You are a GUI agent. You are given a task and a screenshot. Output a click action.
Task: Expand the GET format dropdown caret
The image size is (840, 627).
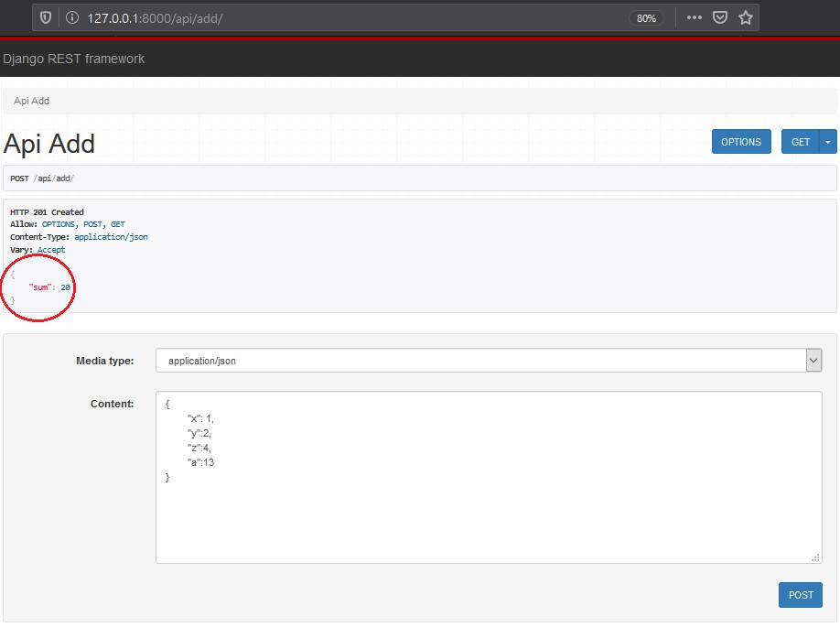click(828, 142)
